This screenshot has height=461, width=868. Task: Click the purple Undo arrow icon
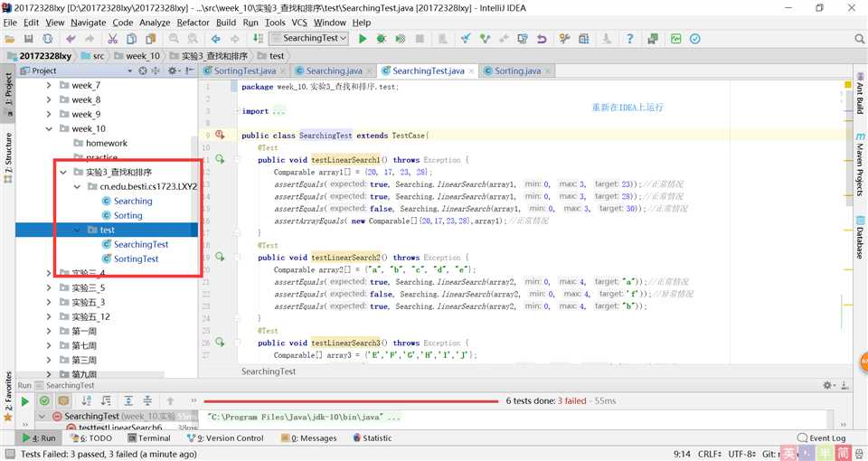pyautogui.click(x=71, y=39)
